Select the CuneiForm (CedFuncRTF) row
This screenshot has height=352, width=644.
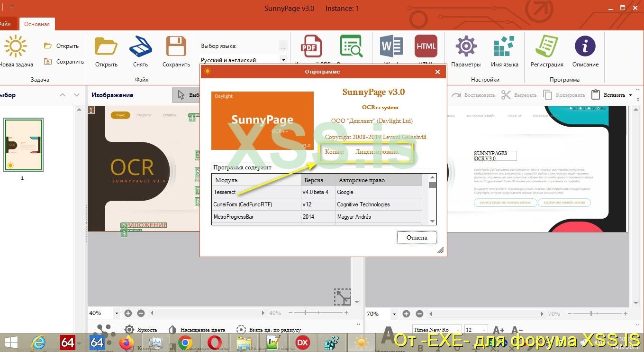[317, 204]
